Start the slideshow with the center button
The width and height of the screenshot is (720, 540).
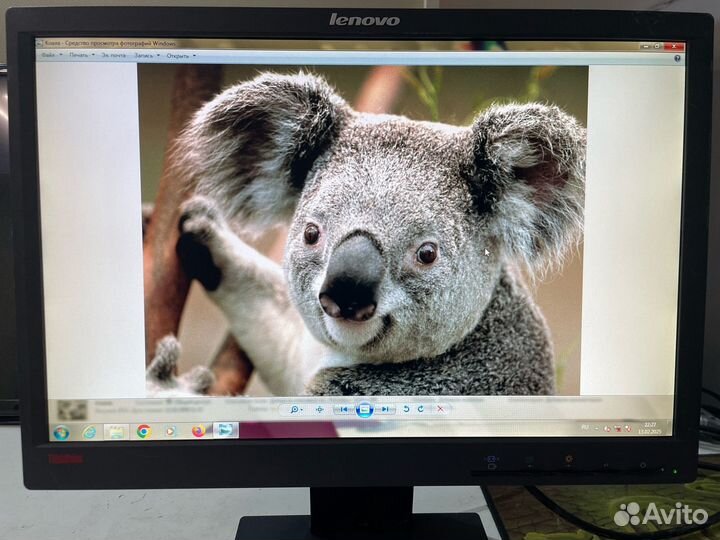364,409
